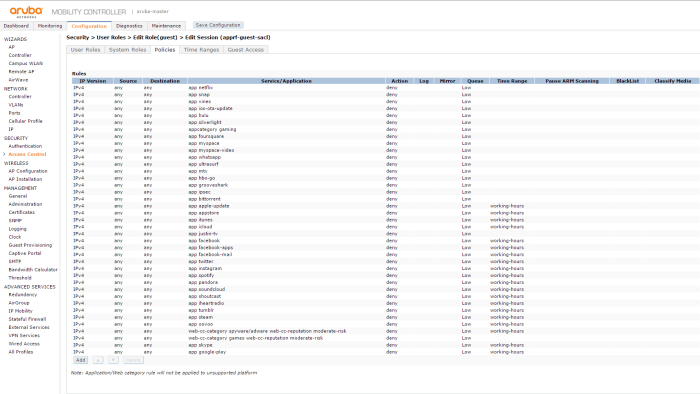Switch to the User Roles tab
Image resolution: width=700 pixels, height=394 pixels.
(85, 50)
